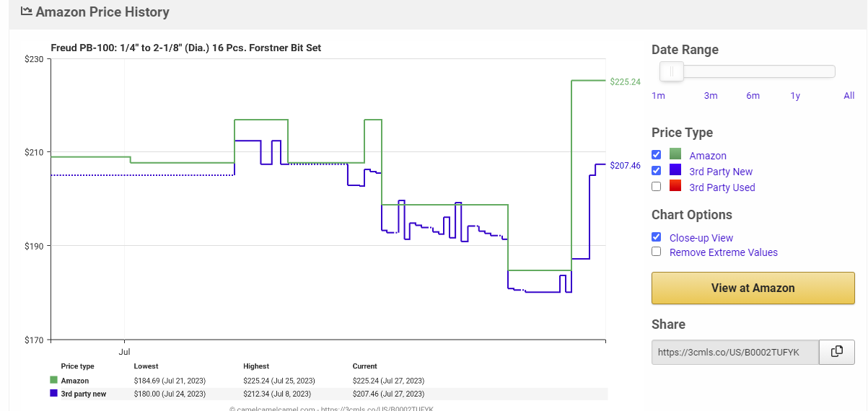
Task: Click the blue 3rd Party New swatch
Action: pos(675,171)
